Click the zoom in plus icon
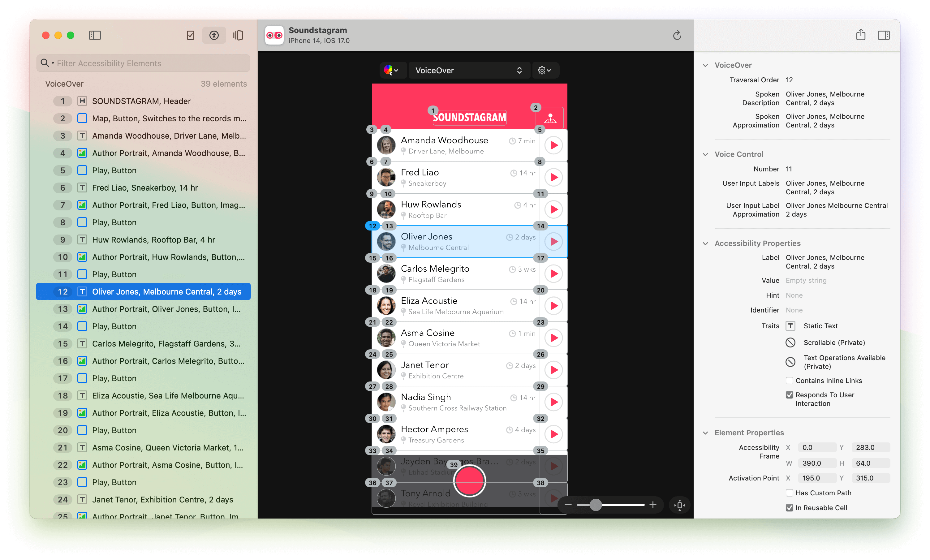The height and width of the screenshot is (560, 930). pos(653,505)
